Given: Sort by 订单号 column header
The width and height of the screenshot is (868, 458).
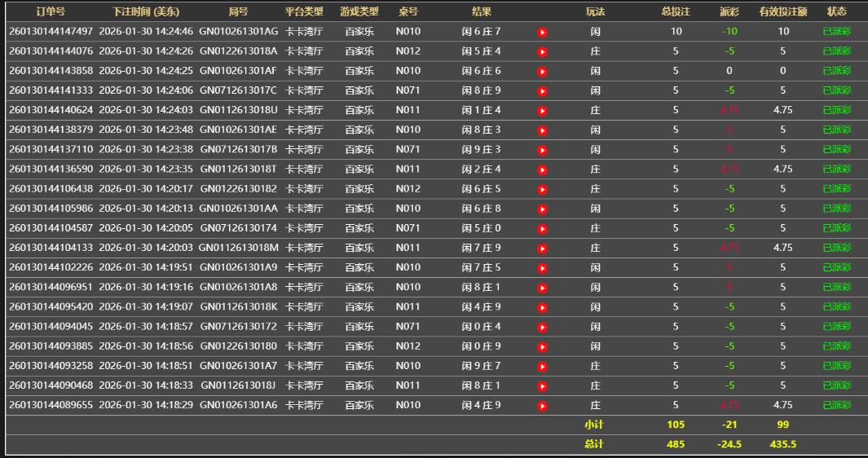Looking at the screenshot, I should tap(51, 11).
